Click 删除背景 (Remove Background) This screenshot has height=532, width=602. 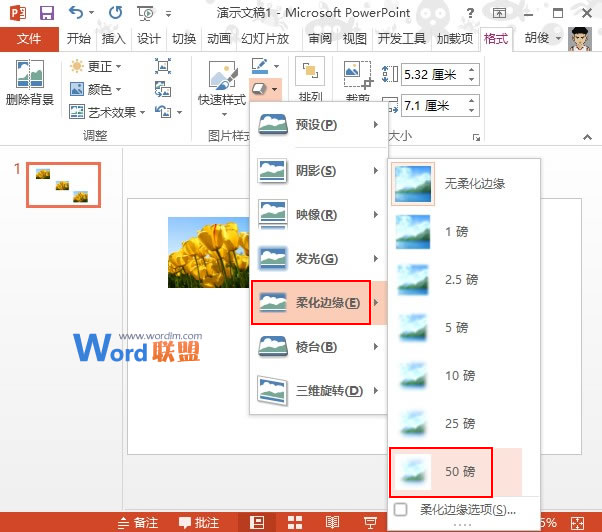pos(30,83)
